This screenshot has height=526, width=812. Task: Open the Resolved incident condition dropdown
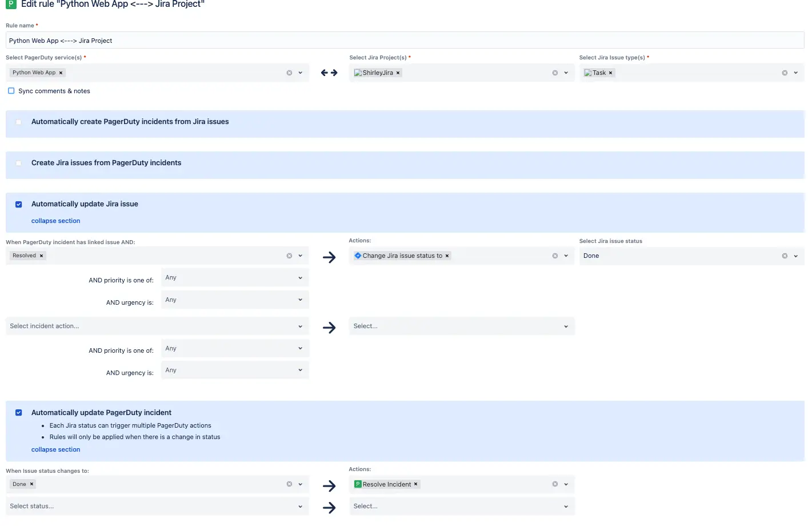tap(301, 256)
